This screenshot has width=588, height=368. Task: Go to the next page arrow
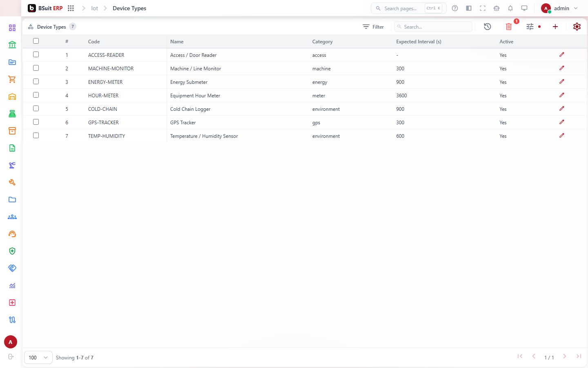pos(565,357)
